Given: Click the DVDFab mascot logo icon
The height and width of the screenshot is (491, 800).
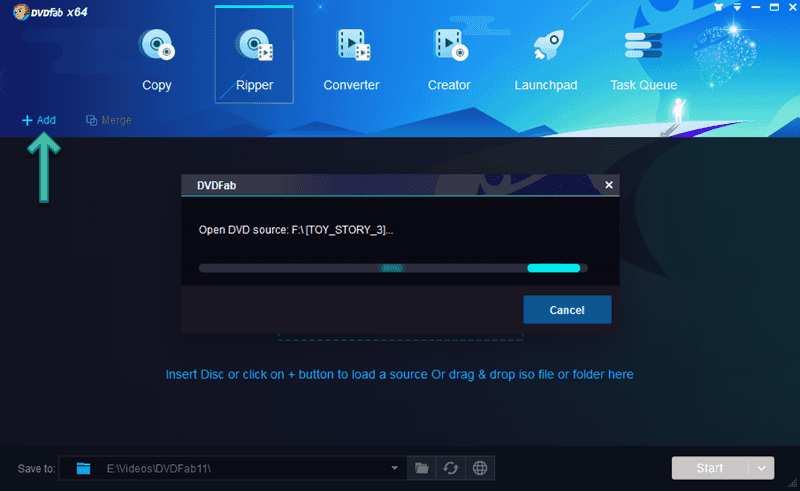Looking at the screenshot, I should pos(20,12).
